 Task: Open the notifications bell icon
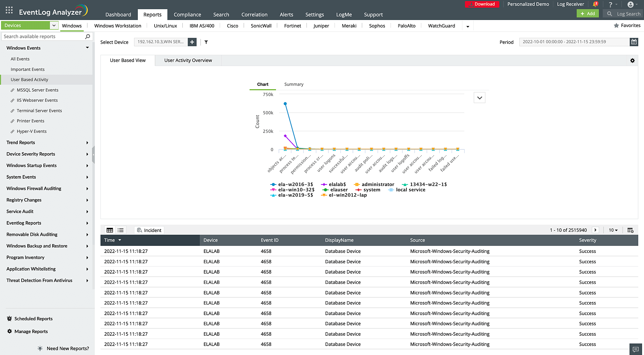click(595, 4)
